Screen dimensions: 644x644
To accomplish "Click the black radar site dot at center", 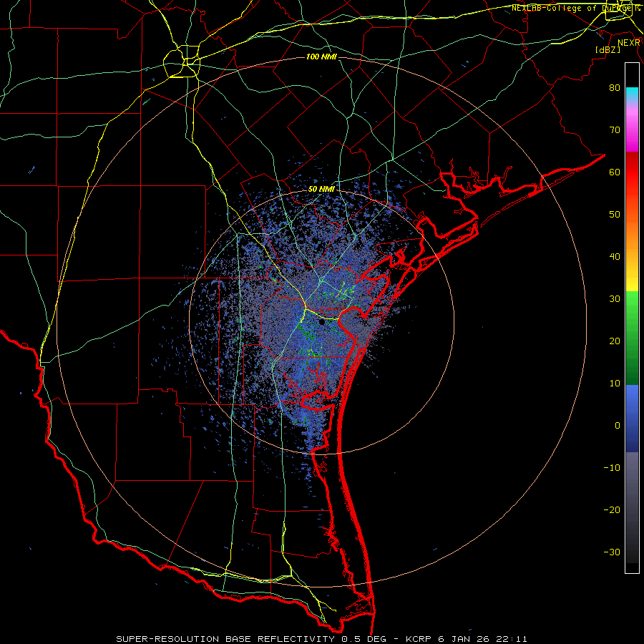I will coord(321,323).
